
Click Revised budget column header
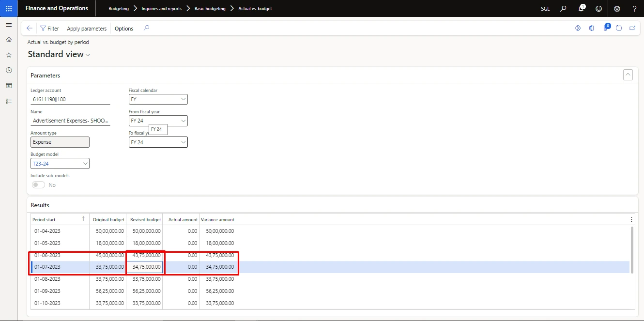(145, 219)
